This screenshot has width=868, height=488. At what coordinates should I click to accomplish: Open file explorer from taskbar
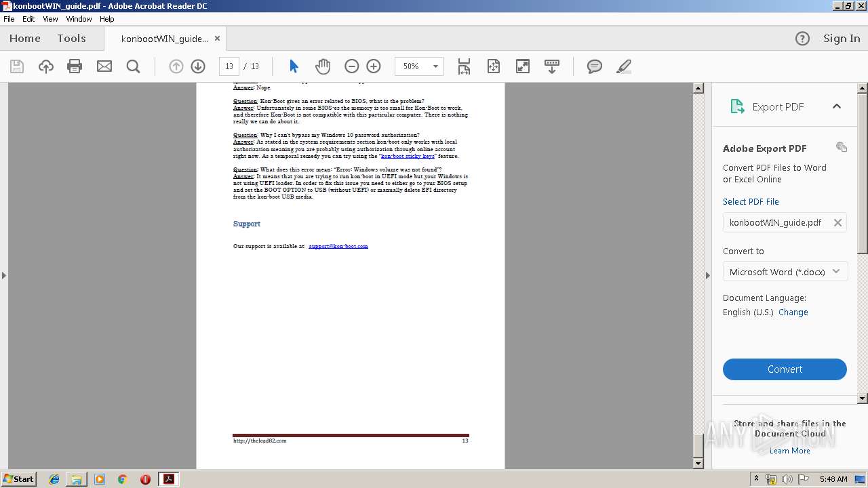(x=77, y=479)
